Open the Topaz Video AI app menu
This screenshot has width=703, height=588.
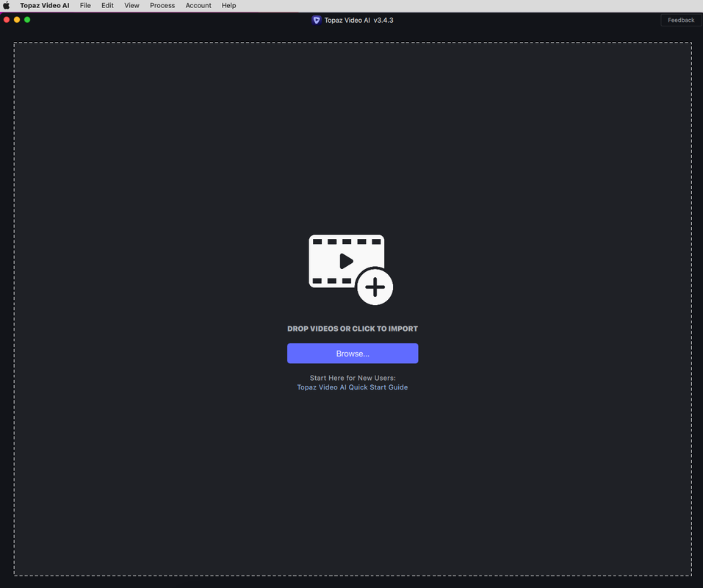(44, 5)
